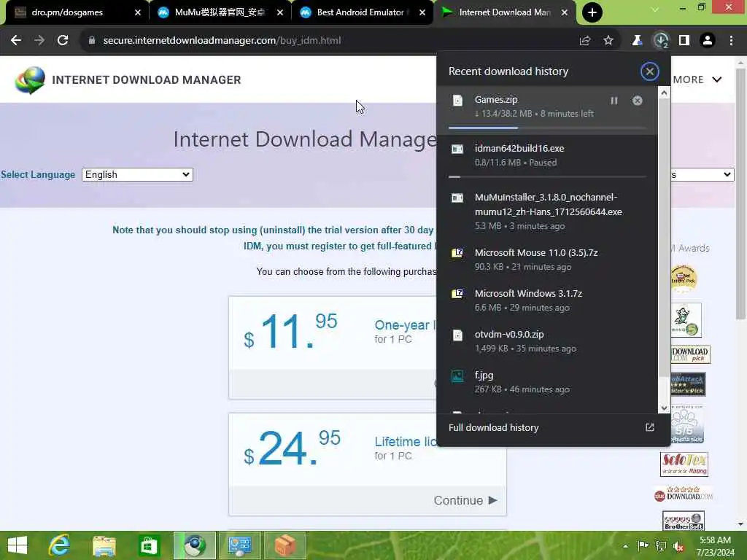Switch to dro.pm/dosgames tab
The image size is (747, 560).
point(77,12)
